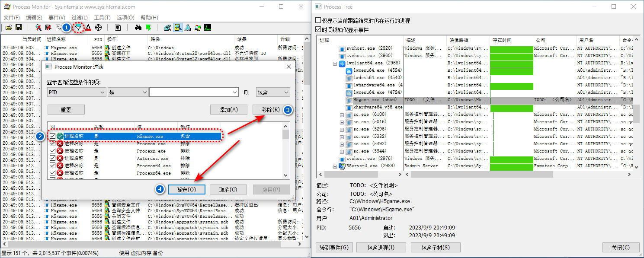Uncheck the Autoruns.exe exclude filter checkbox

(53, 158)
